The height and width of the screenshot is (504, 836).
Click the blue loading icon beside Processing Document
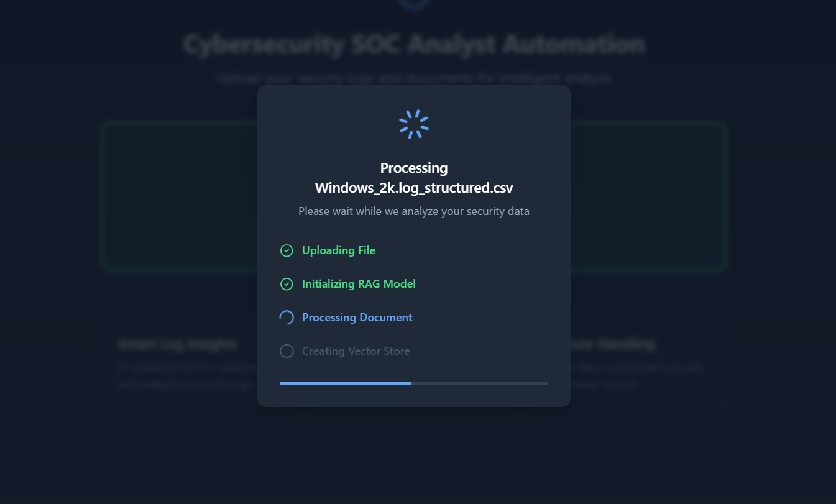click(x=287, y=318)
